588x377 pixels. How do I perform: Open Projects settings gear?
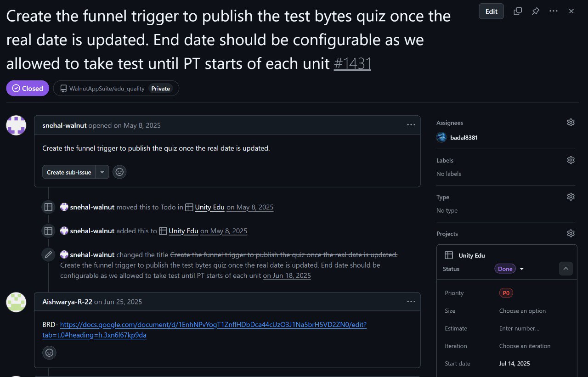571,233
